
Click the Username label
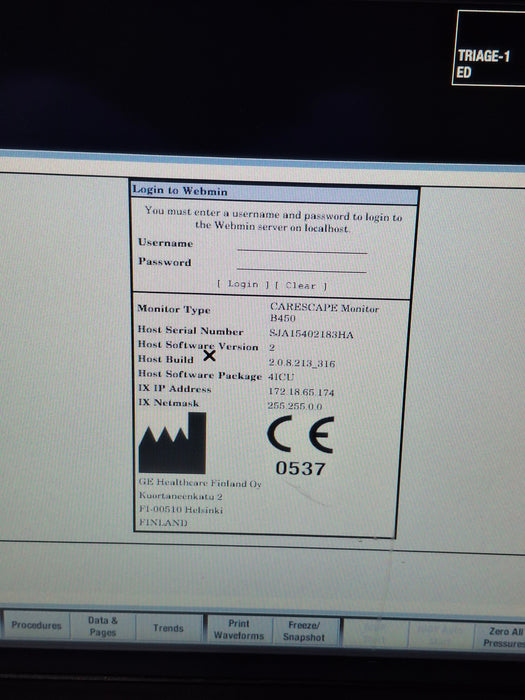(x=166, y=243)
